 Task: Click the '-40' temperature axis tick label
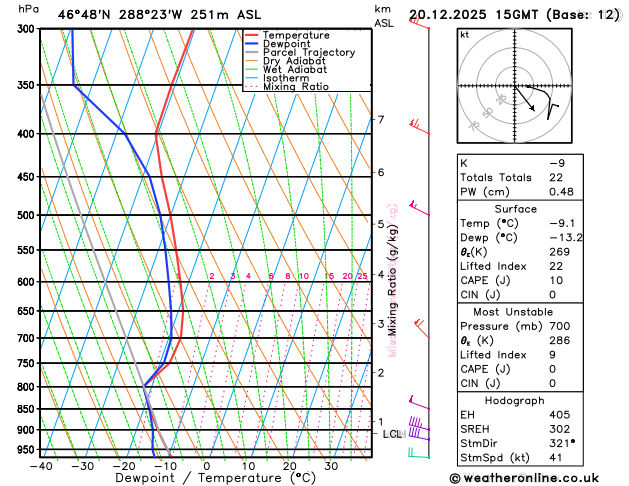[x=41, y=466]
